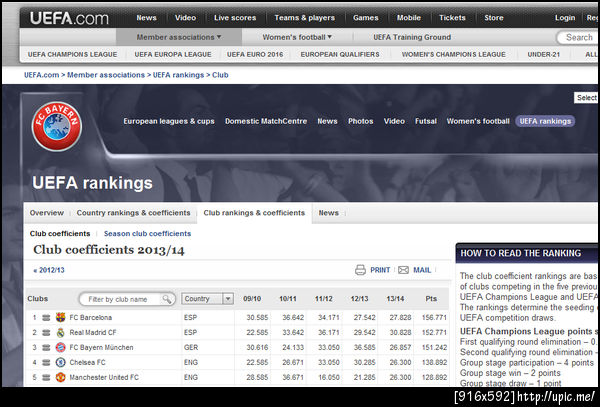Go to Under-21 section

[543, 54]
